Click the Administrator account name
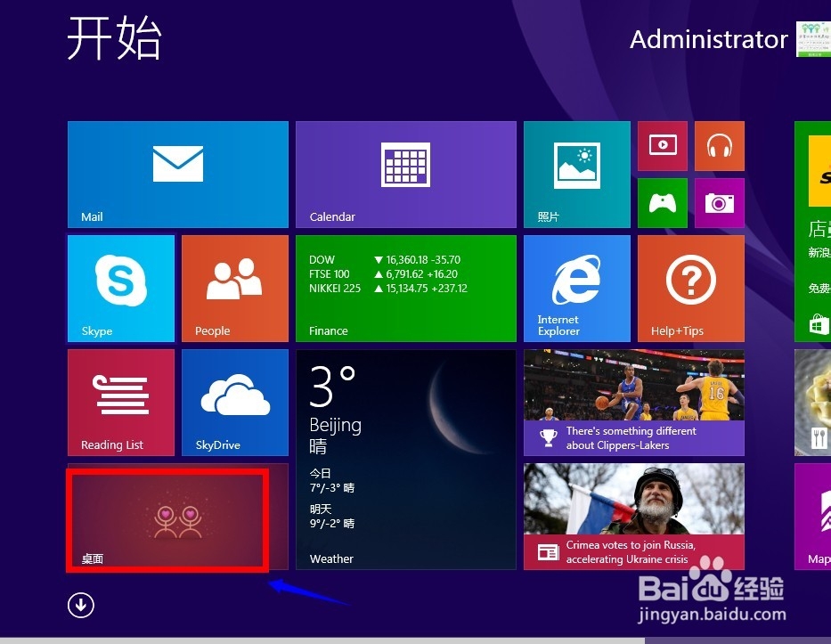 click(x=709, y=39)
